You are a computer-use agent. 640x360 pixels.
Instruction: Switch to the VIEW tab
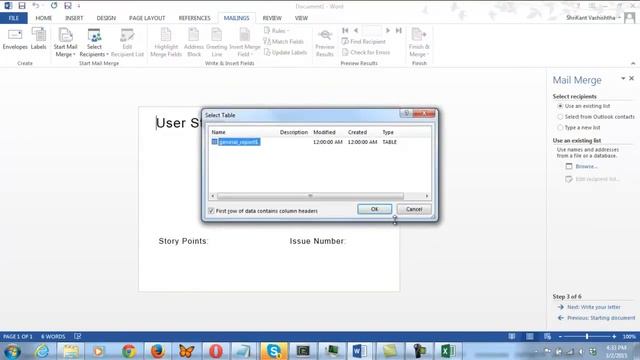tap(301, 18)
